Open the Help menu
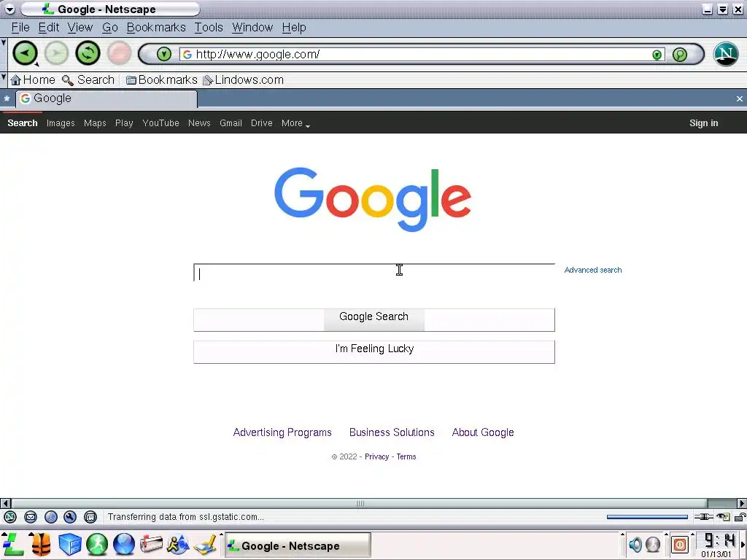The image size is (747, 560). 294,28
